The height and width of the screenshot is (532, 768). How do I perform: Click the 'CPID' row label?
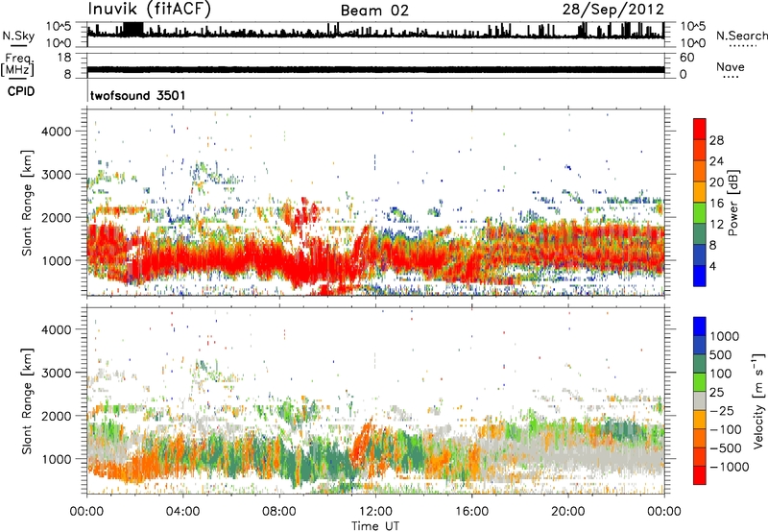21,91
